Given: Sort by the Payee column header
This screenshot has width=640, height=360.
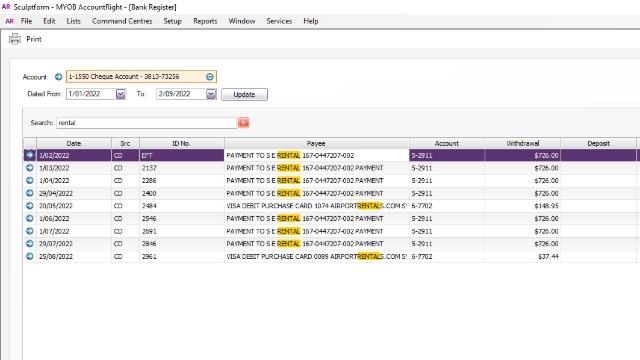Looking at the screenshot, I should point(316,143).
